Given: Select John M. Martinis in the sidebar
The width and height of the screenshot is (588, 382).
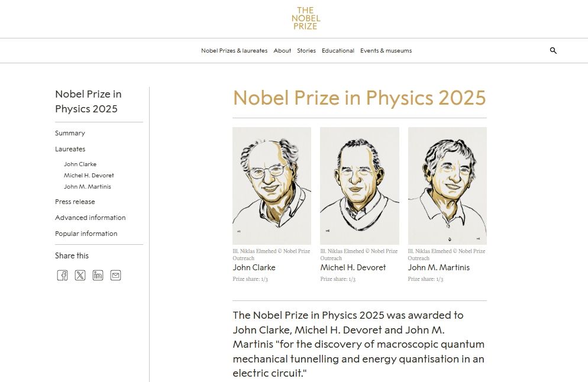Looking at the screenshot, I should (x=87, y=186).
